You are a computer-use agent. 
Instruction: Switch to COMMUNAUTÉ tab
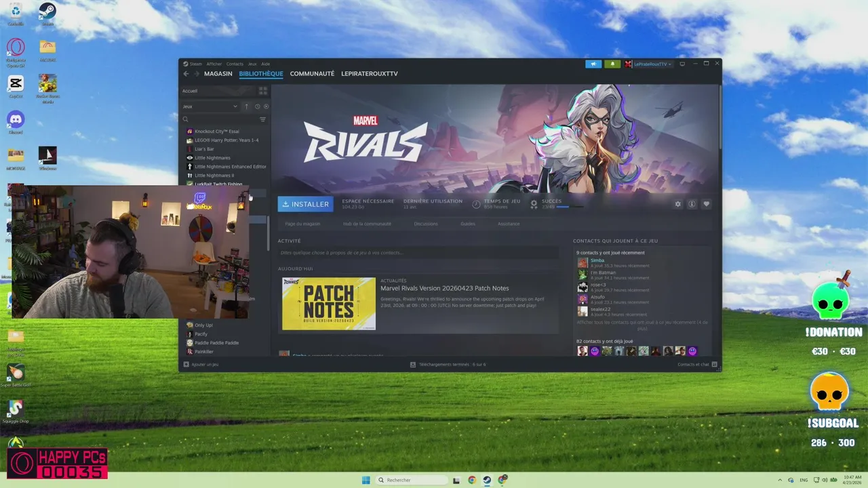pos(312,74)
